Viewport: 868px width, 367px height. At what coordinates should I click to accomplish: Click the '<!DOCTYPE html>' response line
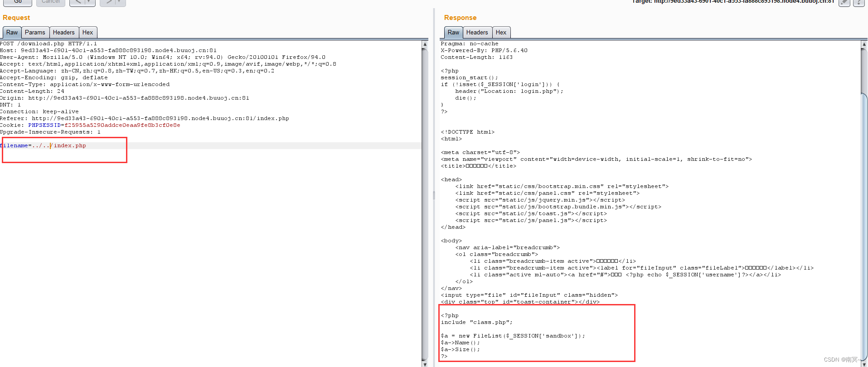[468, 132]
